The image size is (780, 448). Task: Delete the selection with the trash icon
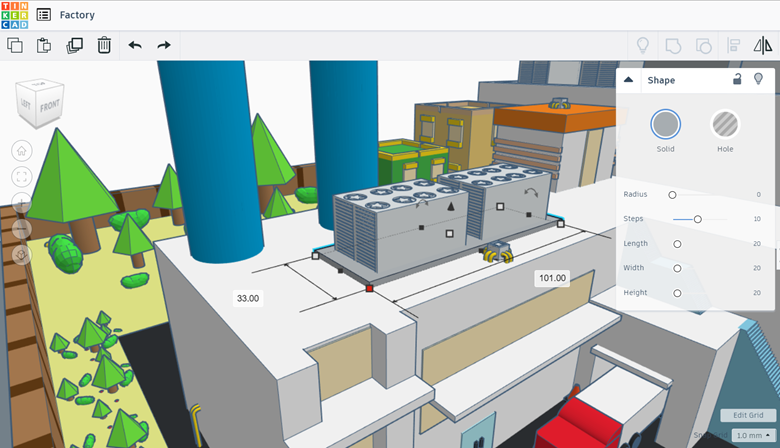tap(104, 45)
